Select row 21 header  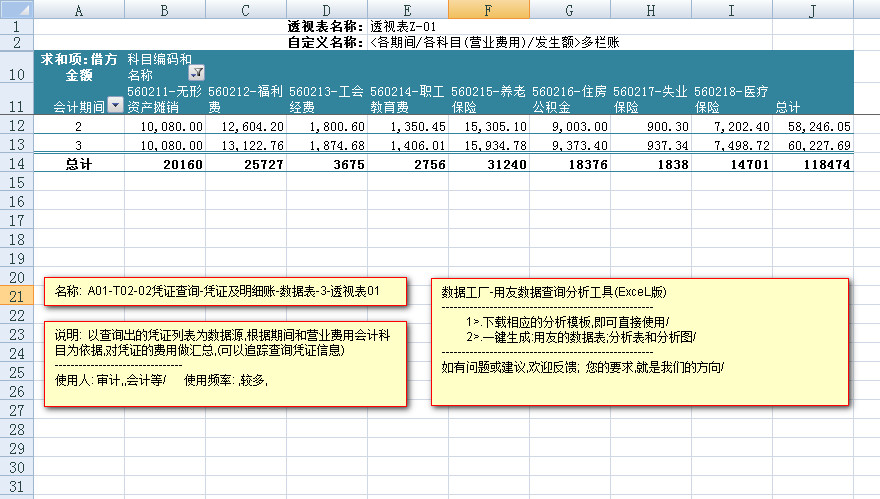[16, 295]
